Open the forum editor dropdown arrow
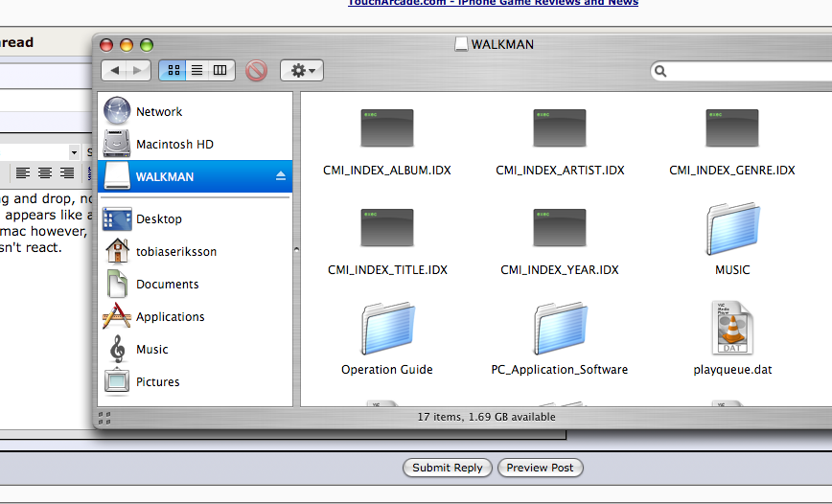 [74, 152]
